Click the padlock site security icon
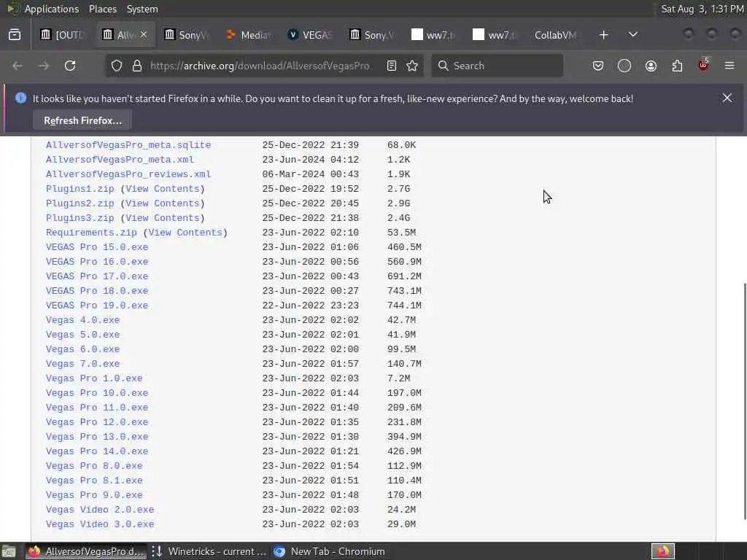The image size is (747, 560). (x=137, y=66)
